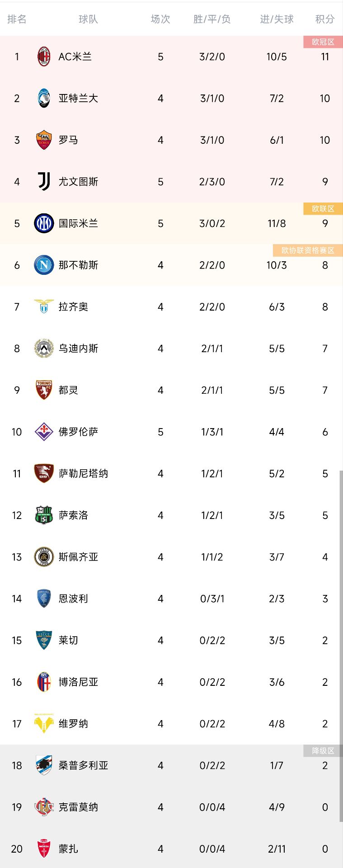The image size is (343, 868).
Task: Click the 胜/平/负 column header
Action: (212, 19)
